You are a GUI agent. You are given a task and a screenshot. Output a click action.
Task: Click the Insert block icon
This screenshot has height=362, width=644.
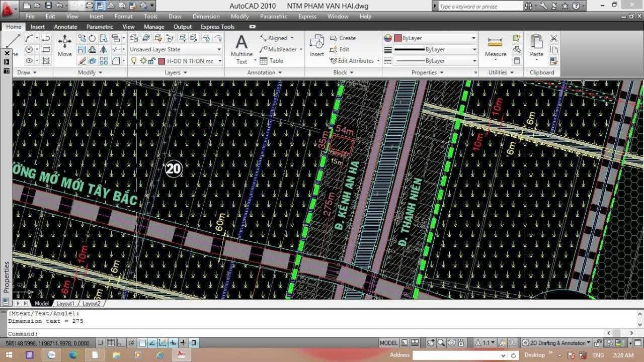316,43
